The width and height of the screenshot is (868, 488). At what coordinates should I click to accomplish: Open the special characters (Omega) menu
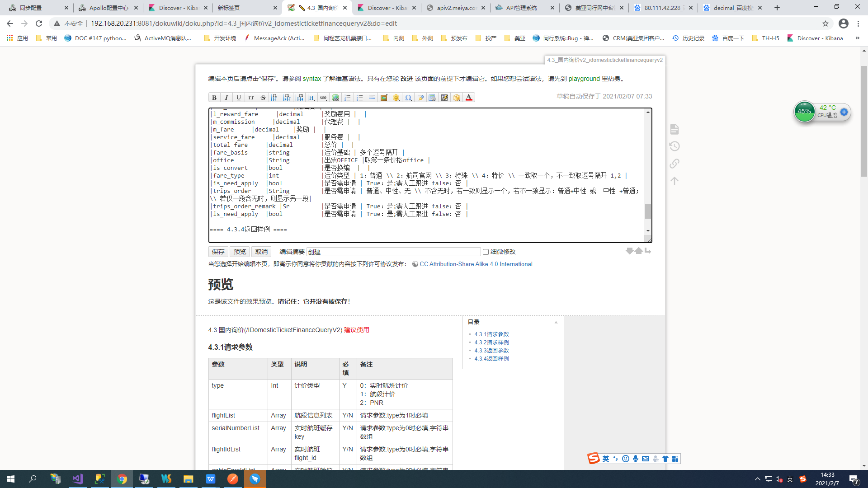click(x=408, y=98)
